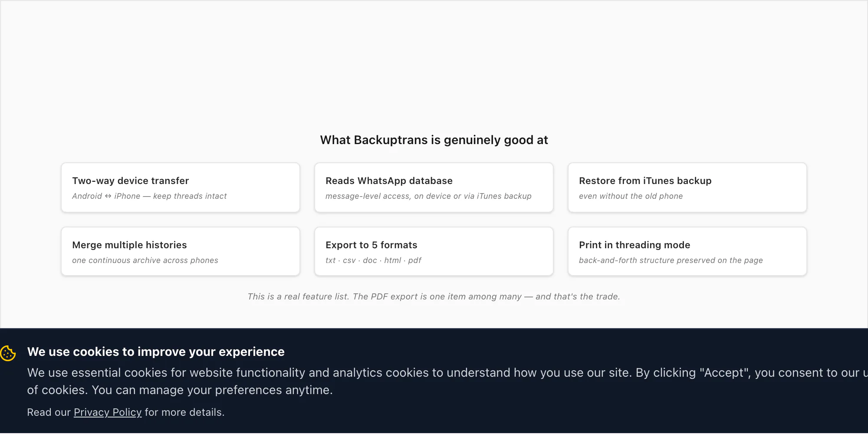Click the Merge multiple histories card
868x434 pixels.
(x=181, y=251)
